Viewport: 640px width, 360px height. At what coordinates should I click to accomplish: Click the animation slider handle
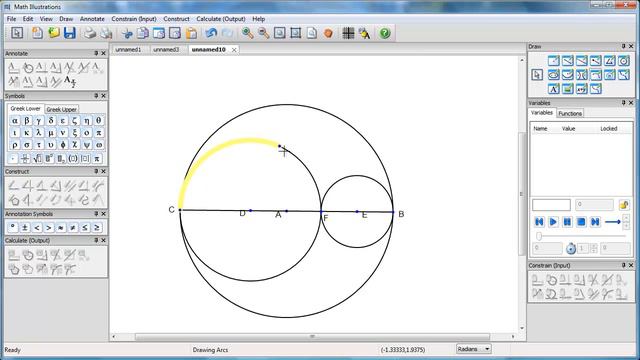(x=539, y=236)
